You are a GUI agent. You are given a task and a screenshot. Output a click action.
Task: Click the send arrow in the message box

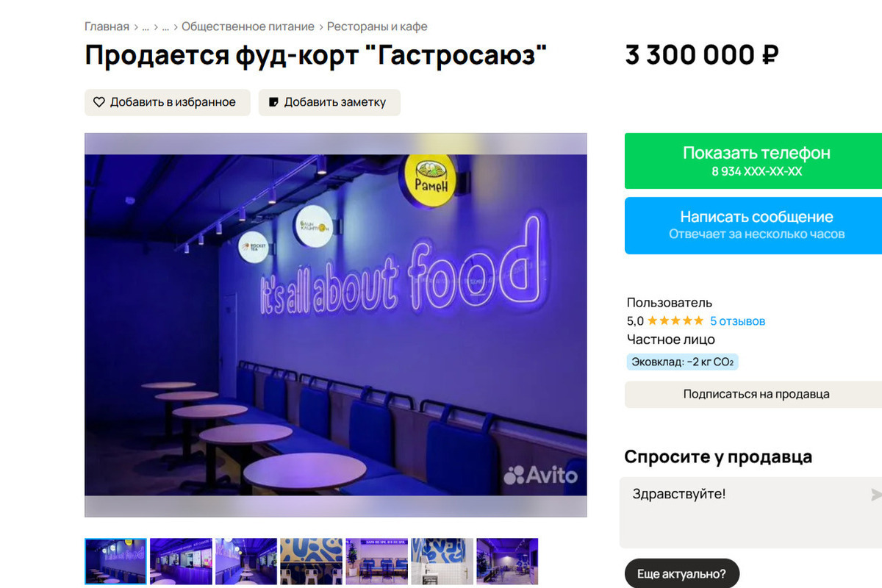coord(876,495)
